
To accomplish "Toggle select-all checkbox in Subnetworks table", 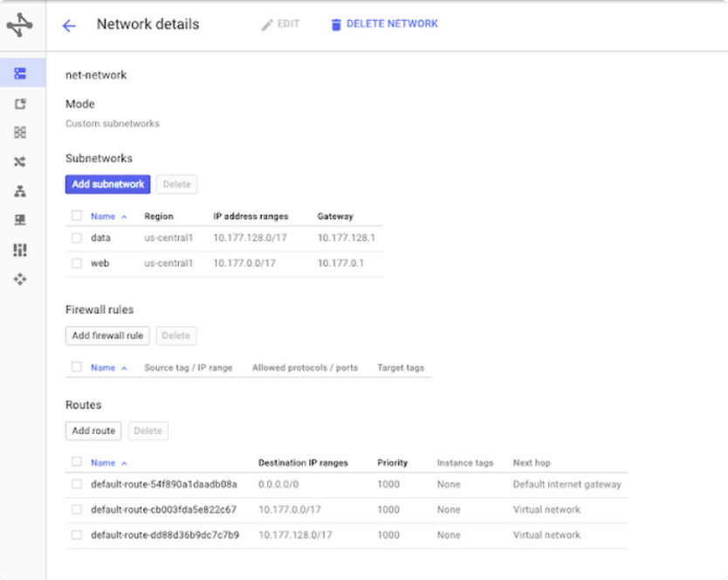I will tap(77, 216).
